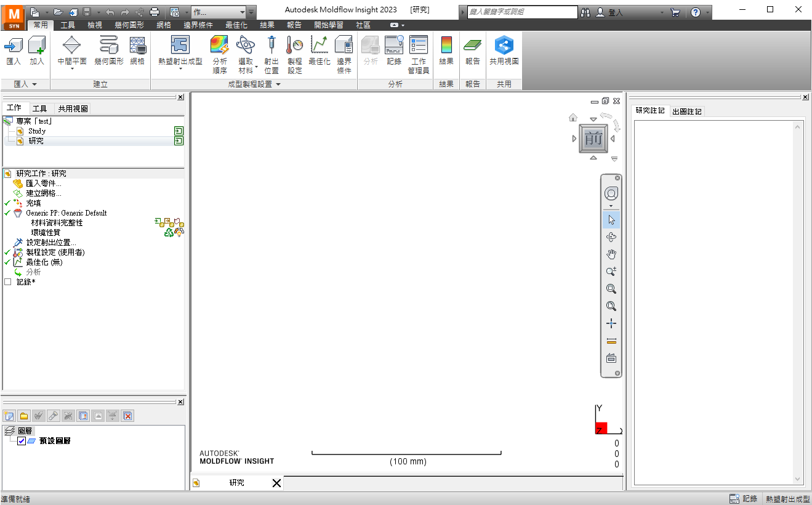
Task: Click the 充填 analysis sequence item
Action: tap(33, 203)
